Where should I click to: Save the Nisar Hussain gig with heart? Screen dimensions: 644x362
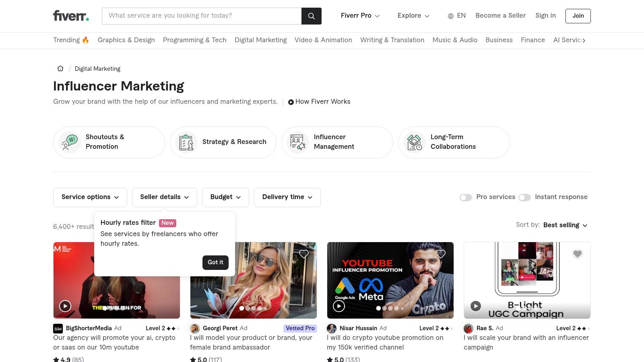(441, 254)
